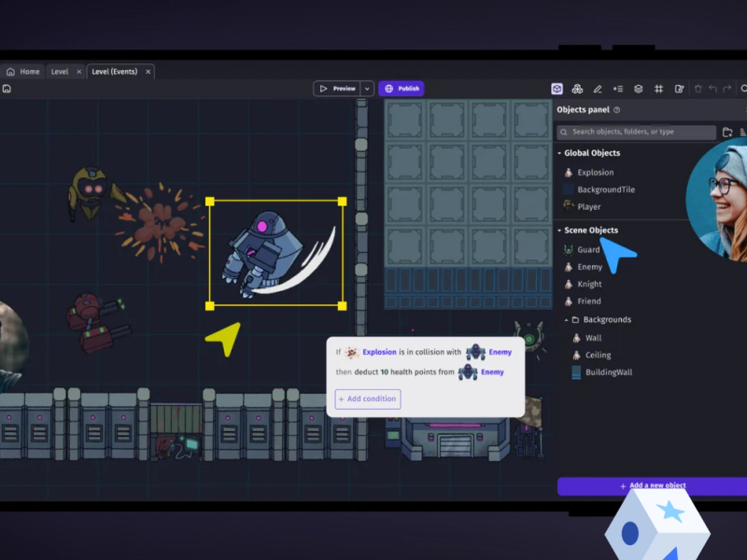747x560 pixels.
Task: Toggle the Objects panel cube icon
Action: 557,89
